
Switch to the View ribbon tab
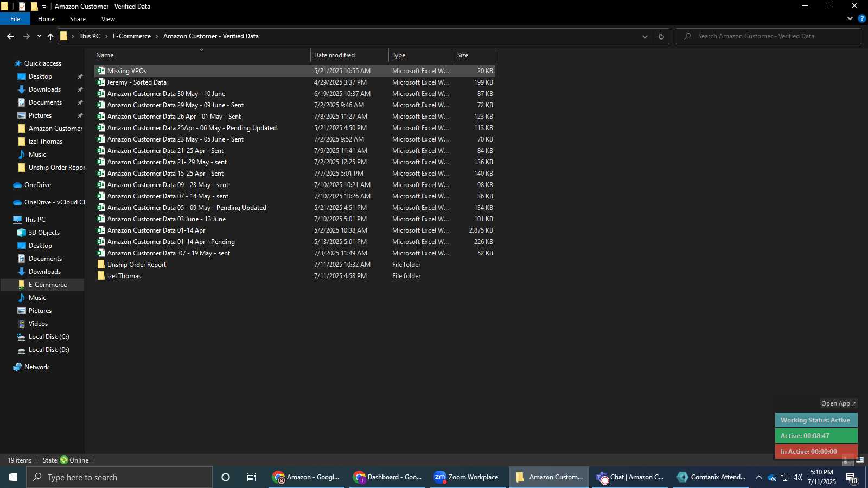pyautogui.click(x=108, y=19)
